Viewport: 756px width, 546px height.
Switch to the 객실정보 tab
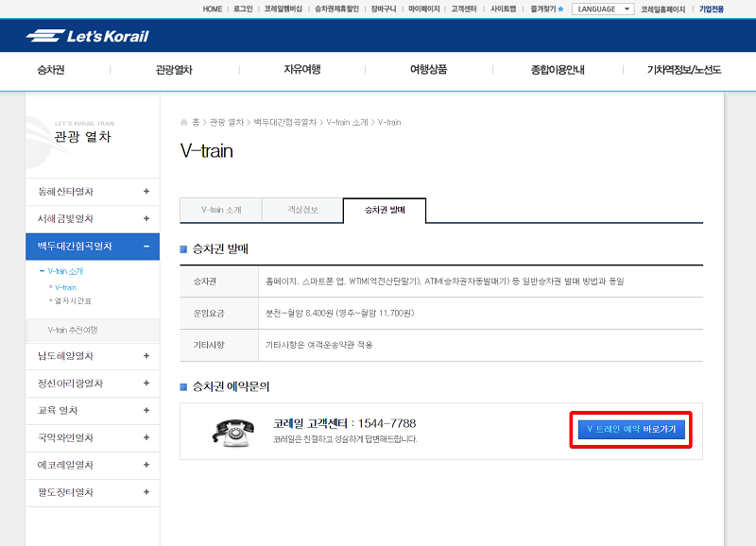[x=302, y=211]
